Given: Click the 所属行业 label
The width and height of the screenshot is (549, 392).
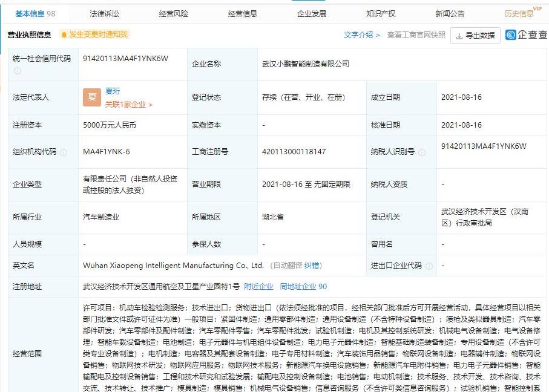Looking at the screenshot, I should tap(27, 217).
